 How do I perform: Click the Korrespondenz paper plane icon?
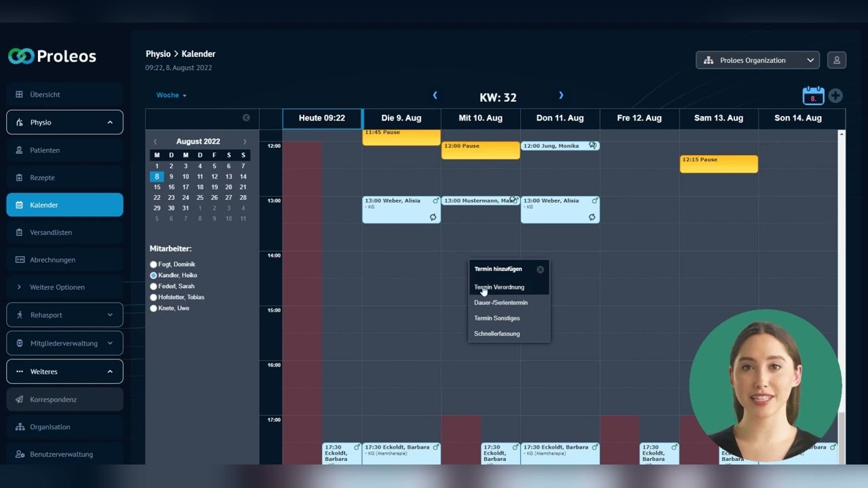coord(19,400)
